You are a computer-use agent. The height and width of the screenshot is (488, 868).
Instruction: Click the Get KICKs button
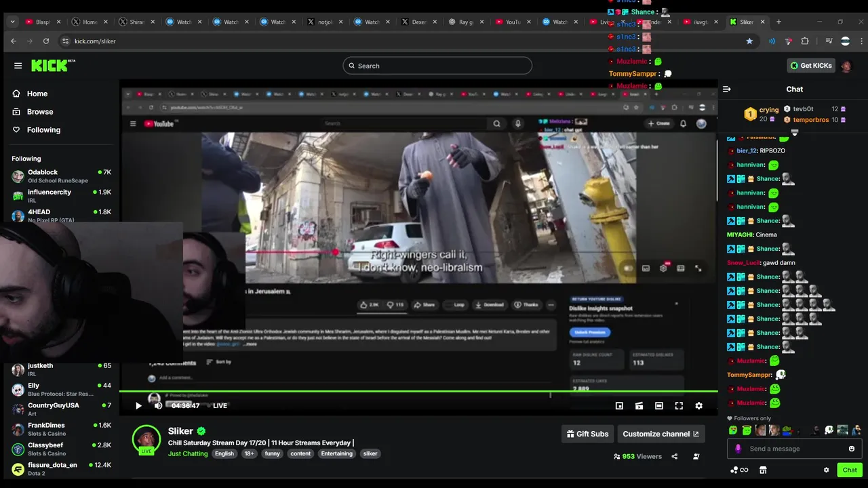pyautogui.click(x=811, y=66)
